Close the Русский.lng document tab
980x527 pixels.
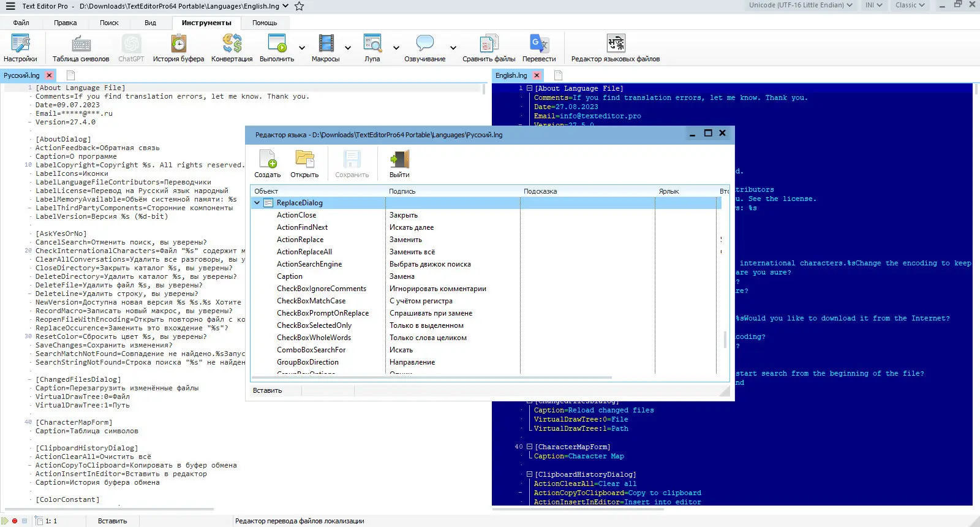tap(50, 75)
